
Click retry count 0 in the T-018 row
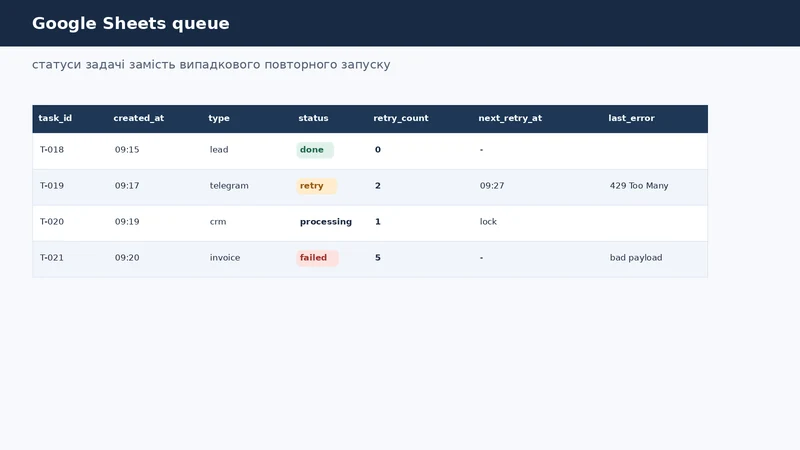pyautogui.click(x=378, y=150)
